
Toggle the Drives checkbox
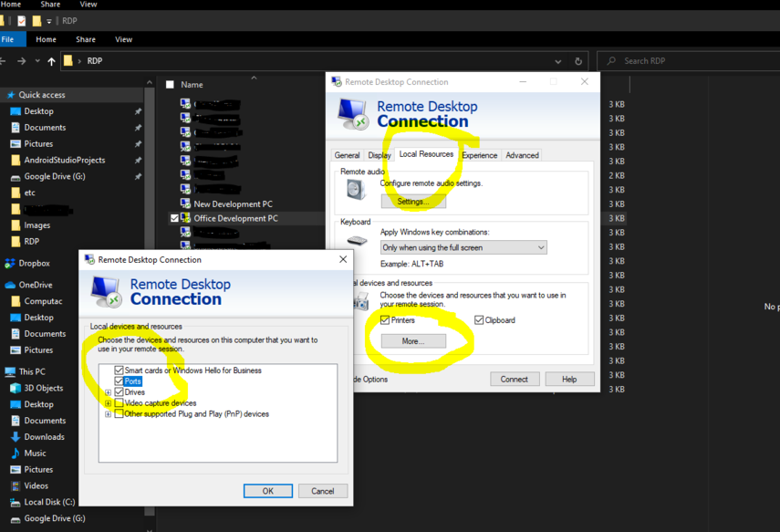click(x=119, y=391)
